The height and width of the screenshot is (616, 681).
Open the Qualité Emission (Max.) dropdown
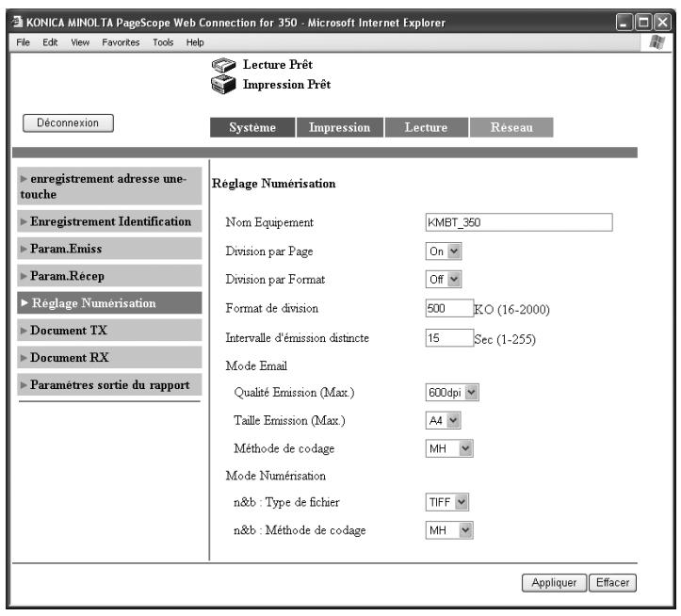tap(452, 393)
